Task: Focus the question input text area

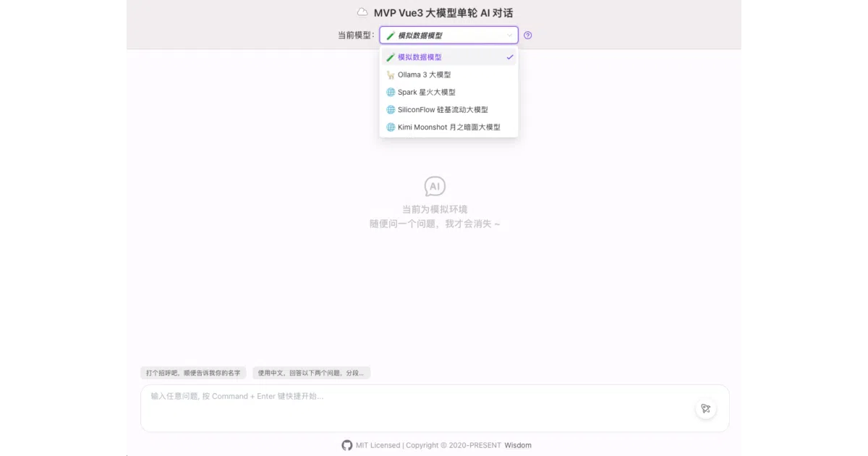Action: pyautogui.click(x=435, y=408)
